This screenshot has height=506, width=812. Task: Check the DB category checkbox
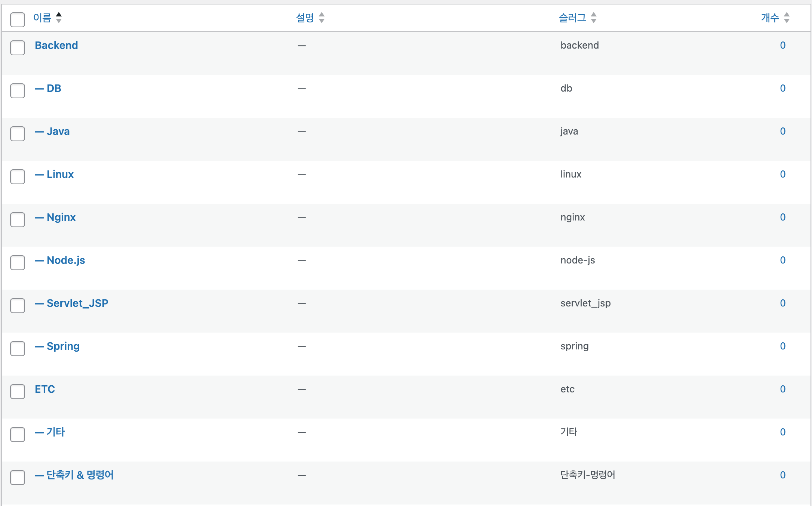18,90
